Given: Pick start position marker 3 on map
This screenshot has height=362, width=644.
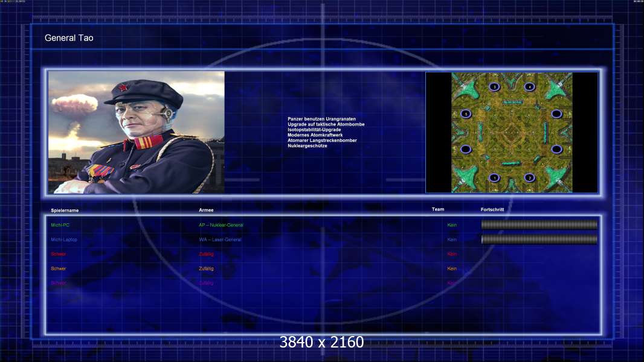Looking at the screenshot, I should tap(494, 86).
